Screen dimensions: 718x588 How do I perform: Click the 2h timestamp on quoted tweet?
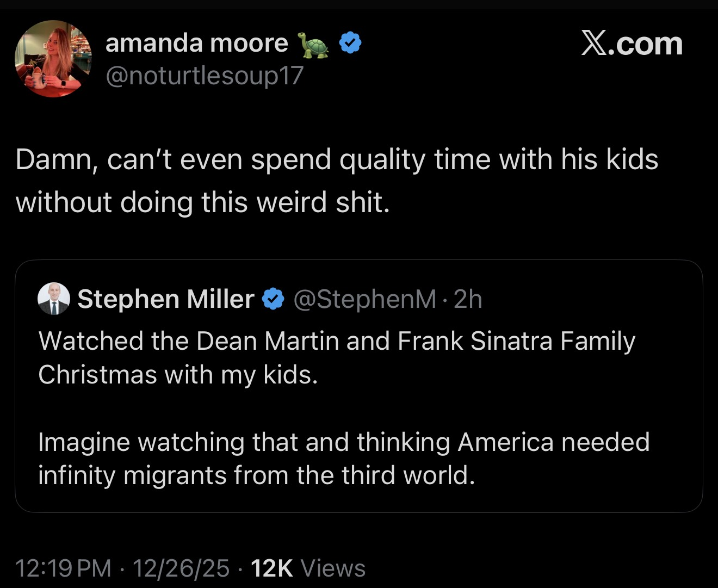[x=468, y=299]
